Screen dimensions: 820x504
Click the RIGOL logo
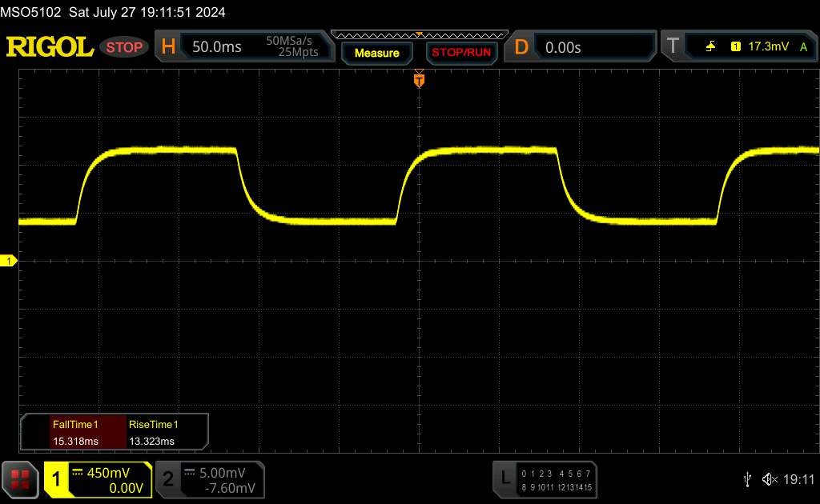point(50,47)
